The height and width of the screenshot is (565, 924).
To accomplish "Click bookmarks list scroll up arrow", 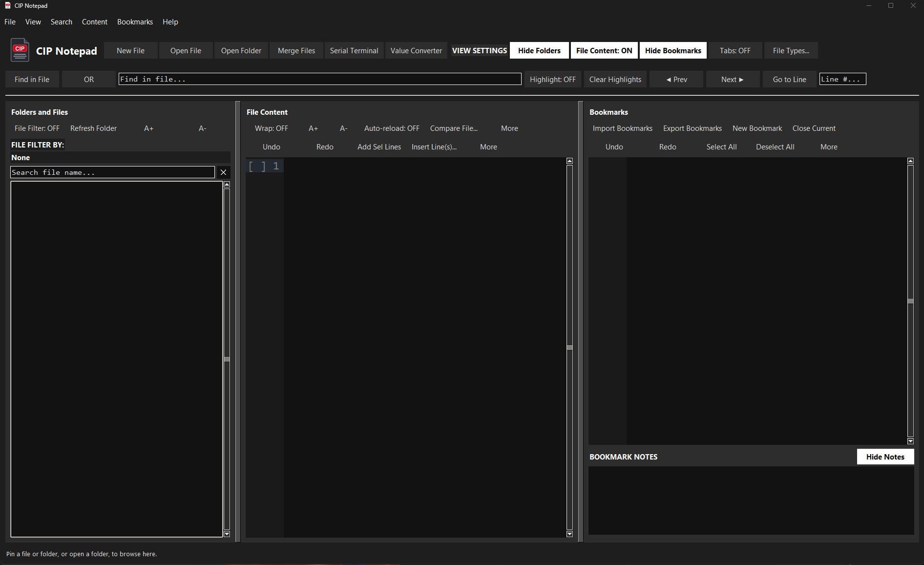I will pyautogui.click(x=910, y=161).
